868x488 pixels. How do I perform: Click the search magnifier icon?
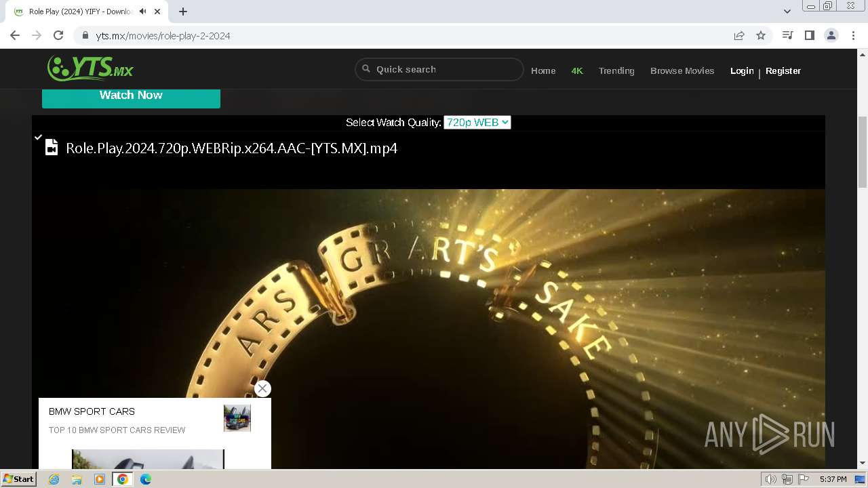pyautogui.click(x=366, y=68)
